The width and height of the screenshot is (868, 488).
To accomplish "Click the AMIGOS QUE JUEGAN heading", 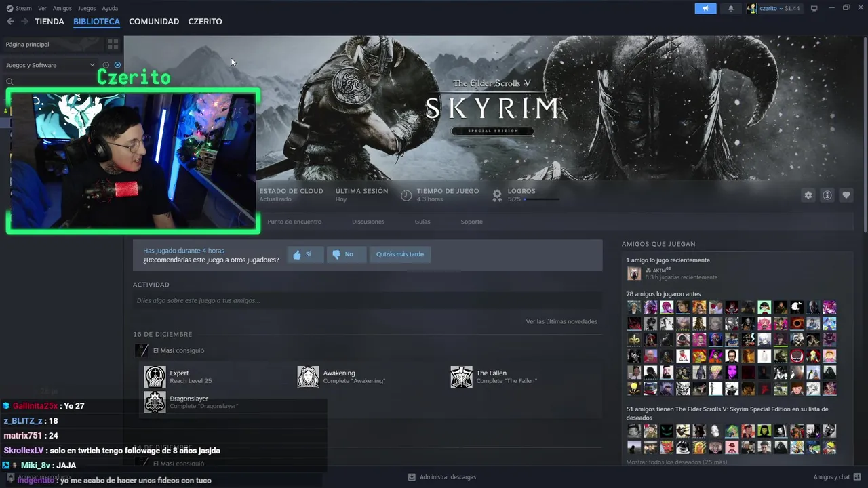I will 658,244.
